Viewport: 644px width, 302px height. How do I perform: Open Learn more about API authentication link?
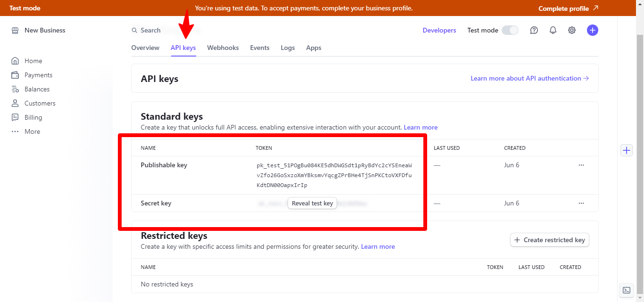click(x=529, y=78)
